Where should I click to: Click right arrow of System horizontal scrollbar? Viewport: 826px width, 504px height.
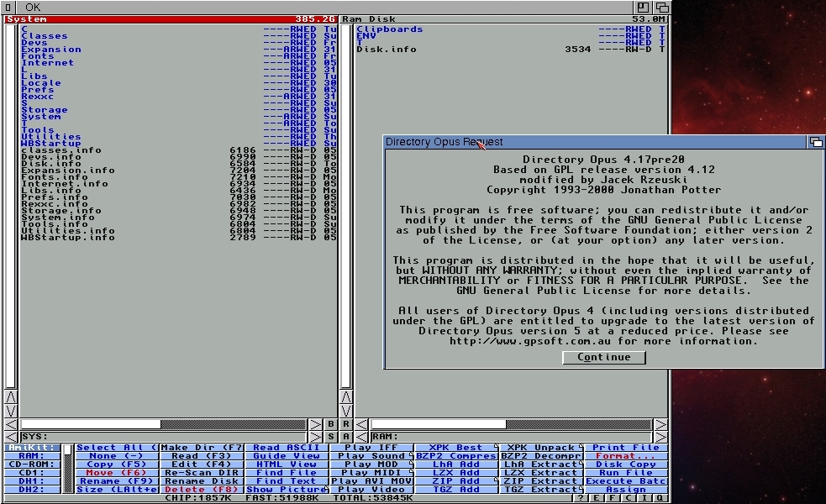point(316,424)
